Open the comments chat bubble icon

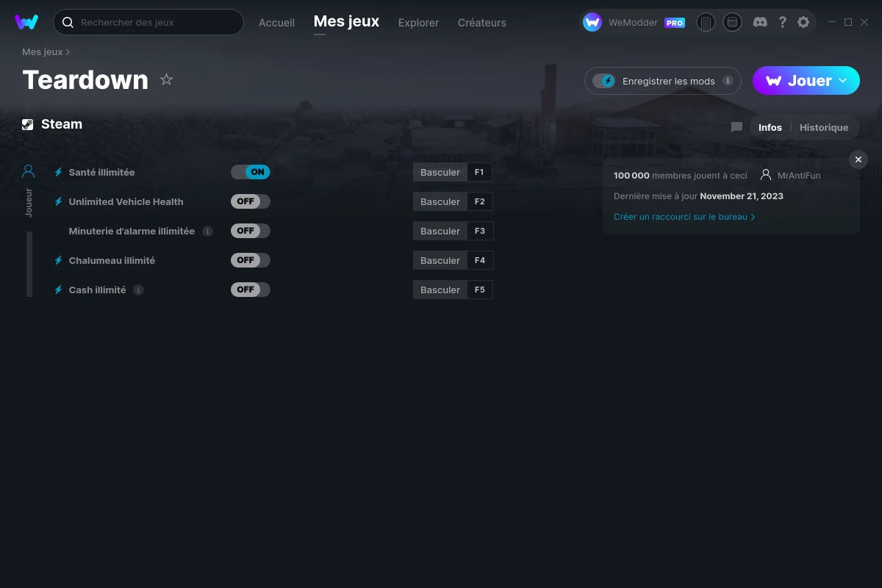736,127
